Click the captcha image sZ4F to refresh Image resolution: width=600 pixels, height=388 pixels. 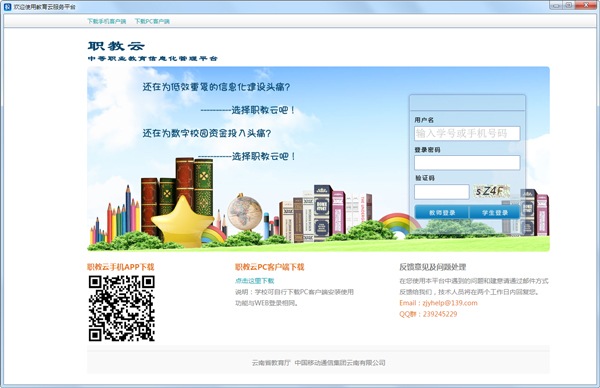[492, 191]
